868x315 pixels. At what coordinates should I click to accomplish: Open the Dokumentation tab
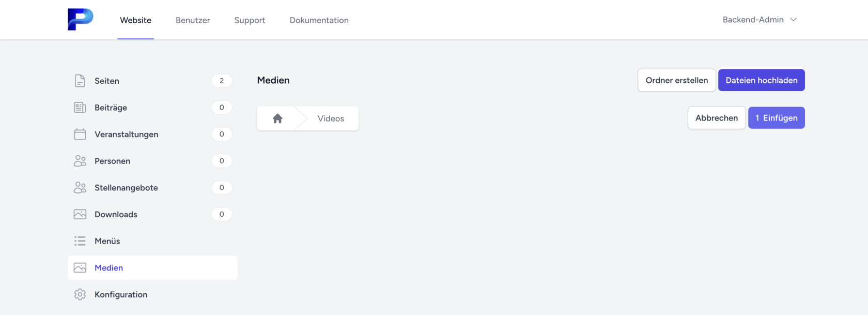[319, 20]
